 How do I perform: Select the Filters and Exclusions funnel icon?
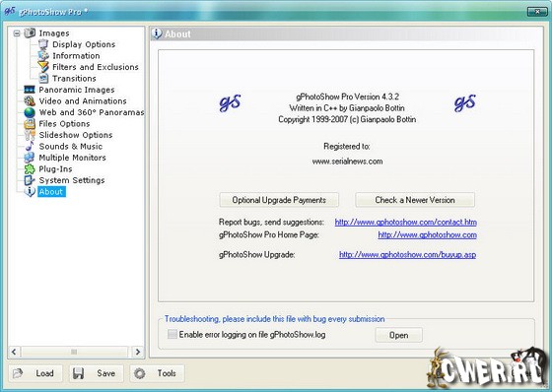coord(43,67)
